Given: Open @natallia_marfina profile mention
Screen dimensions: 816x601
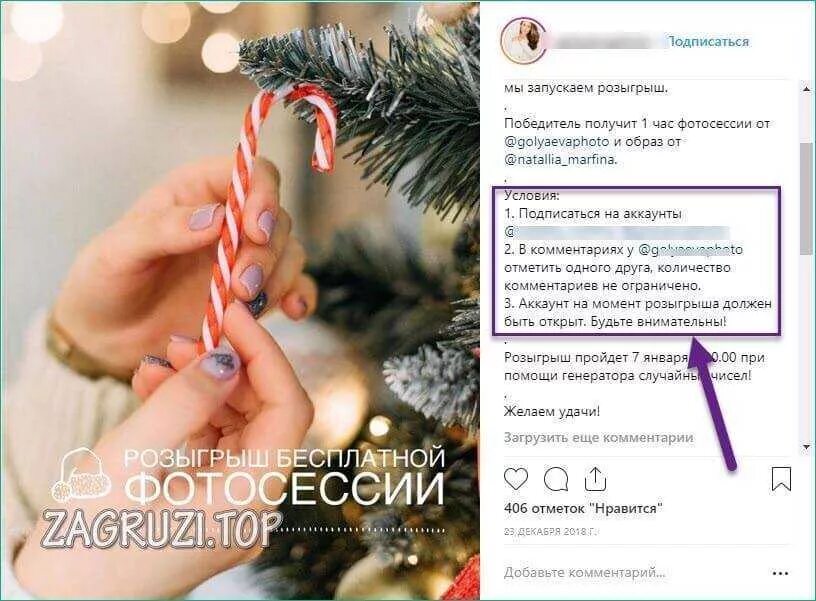Looking at the screenshot, I should click(560, 160).
